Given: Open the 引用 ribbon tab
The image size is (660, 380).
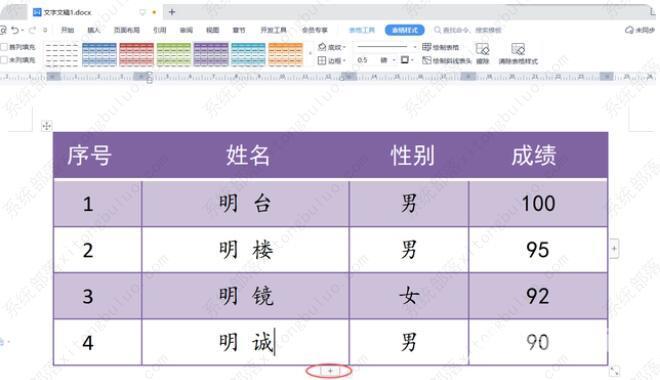Looking at the screenshot, I should pos(160,30).
